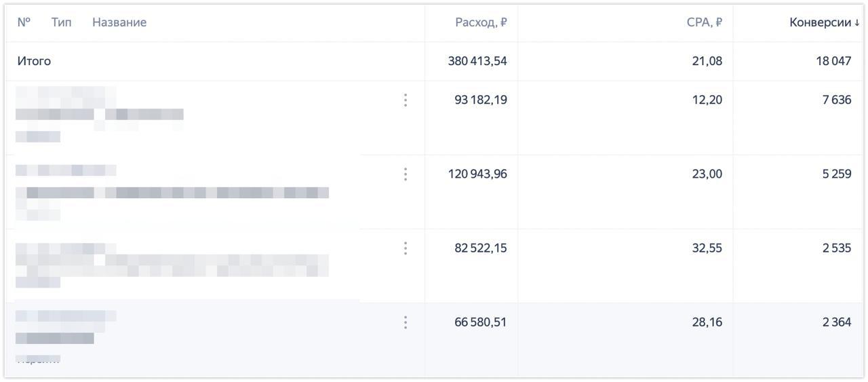Select the CPA cell showing 12,20

707,100
